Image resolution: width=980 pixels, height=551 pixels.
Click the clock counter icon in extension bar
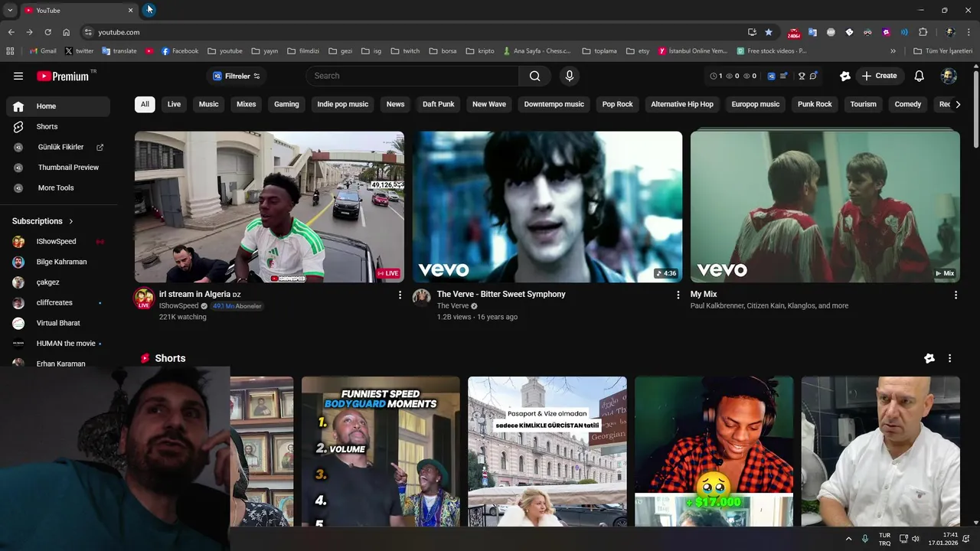(714, 76)
